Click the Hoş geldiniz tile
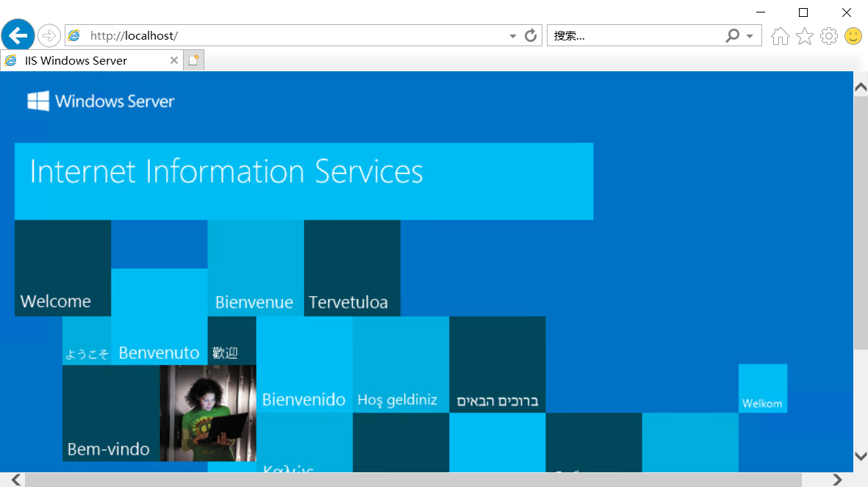Image resolution: width=868 pixels, height=487 pixels. [401, 364]
